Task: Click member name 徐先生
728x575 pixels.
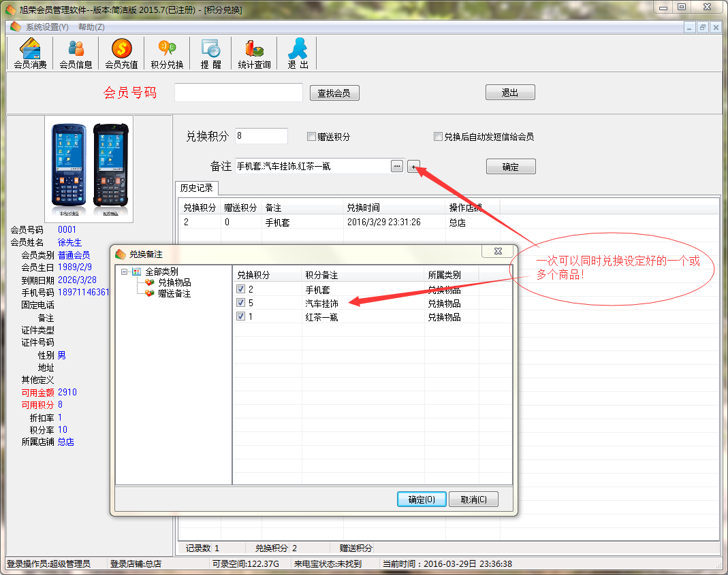Action: tap(69, 242)
